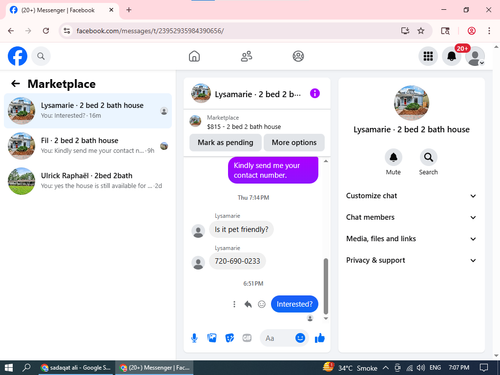Open Fil 2 bed 2 bath house chat

88,146
